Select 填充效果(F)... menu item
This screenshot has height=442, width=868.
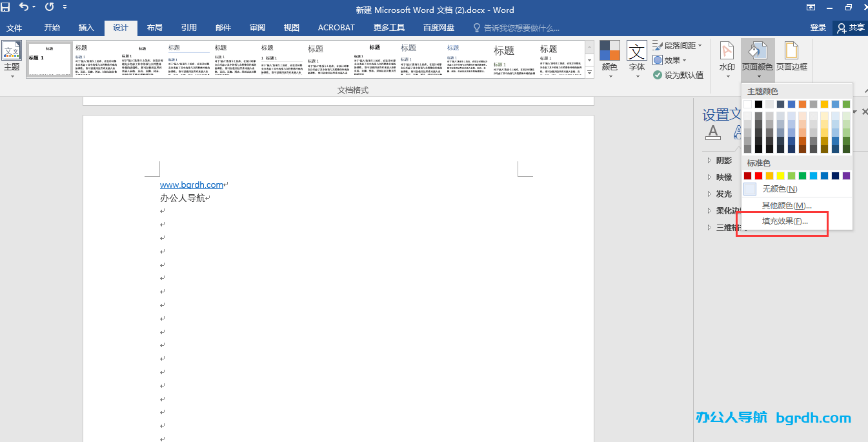[785, 221]
